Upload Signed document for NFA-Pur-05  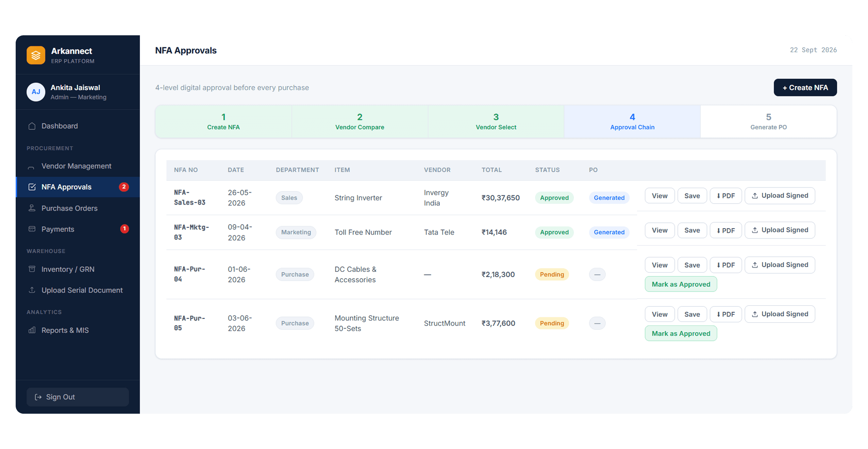779,314
